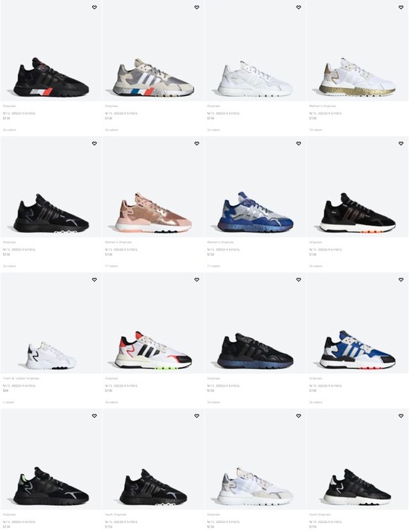Image resolution: width=409 pixels, height=532 pixels.
Task: Add the black shoe with green heel tab to wishlist
Action: click(94, 415)
